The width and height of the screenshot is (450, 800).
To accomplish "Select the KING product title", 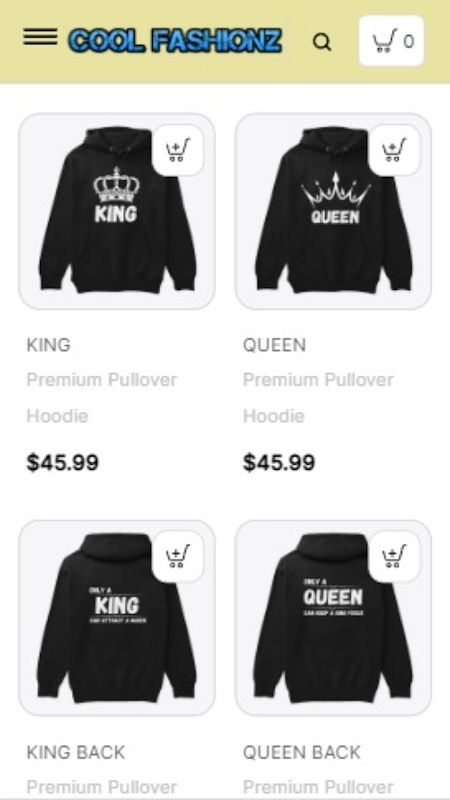I will [48, 345].
